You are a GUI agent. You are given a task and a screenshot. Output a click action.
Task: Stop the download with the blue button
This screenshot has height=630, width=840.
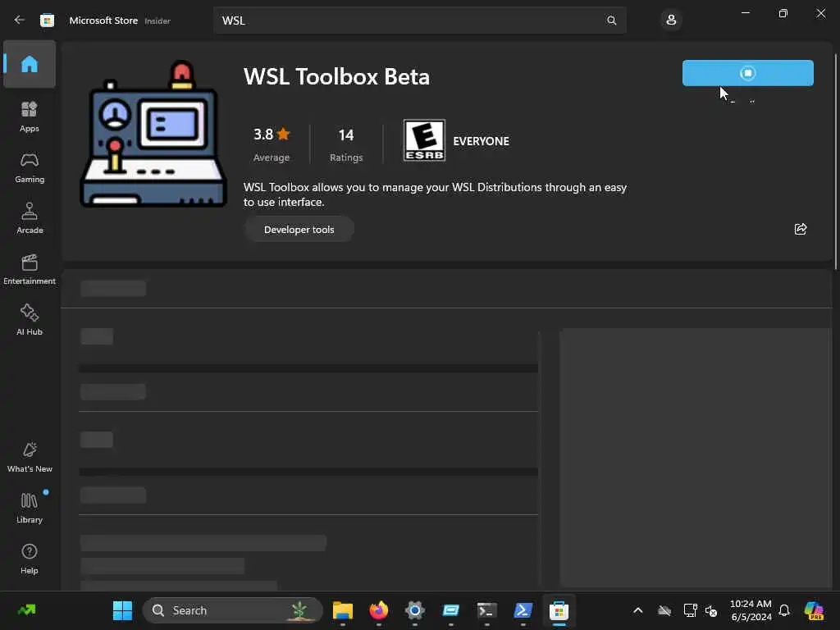tap(747, 73)
